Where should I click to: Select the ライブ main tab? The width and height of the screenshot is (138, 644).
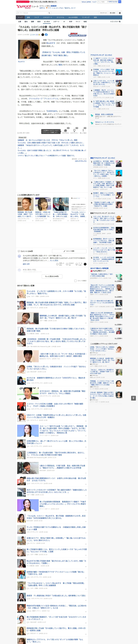37,17
